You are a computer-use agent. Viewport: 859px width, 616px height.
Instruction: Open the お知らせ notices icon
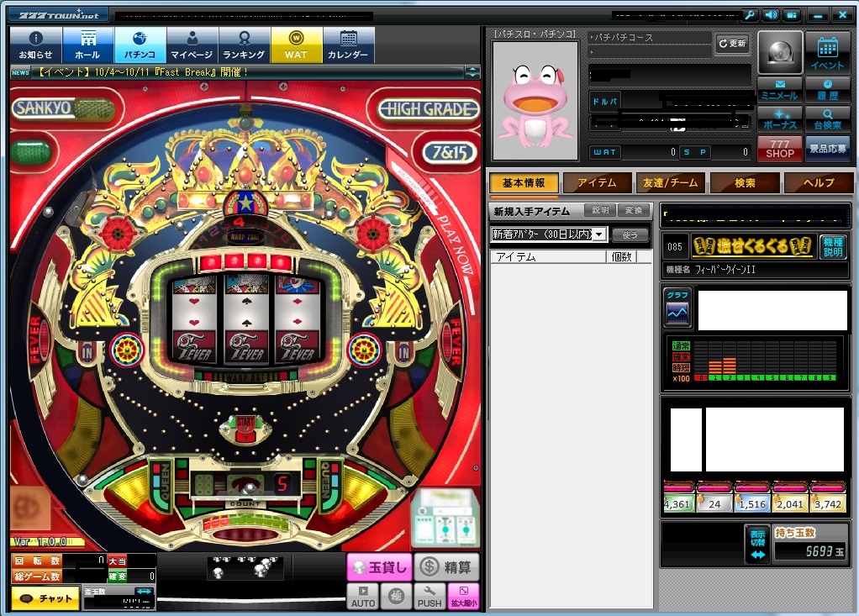click(35, 45)
